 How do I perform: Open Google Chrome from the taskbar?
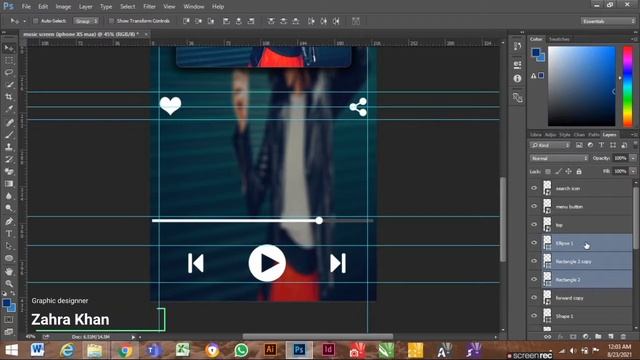[x=125, y=350]
